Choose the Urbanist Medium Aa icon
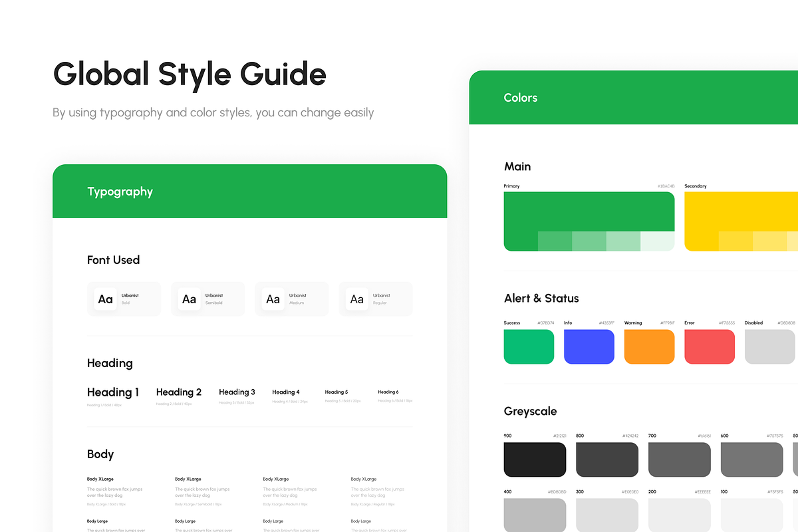 point(273,299)
